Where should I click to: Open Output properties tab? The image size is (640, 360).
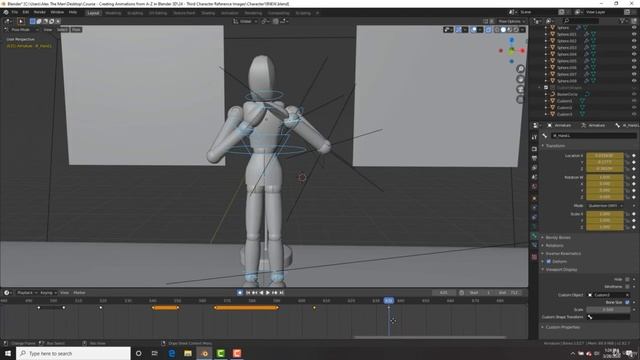pos(534,158)
